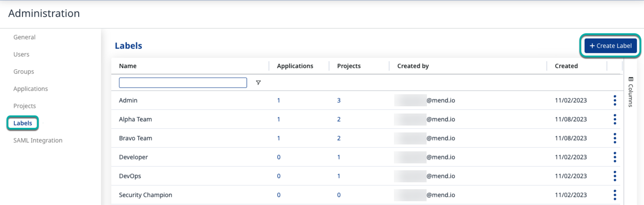644x205 pixels.
Task: Open the Groups administration page
Action: (x=24, y=72)
